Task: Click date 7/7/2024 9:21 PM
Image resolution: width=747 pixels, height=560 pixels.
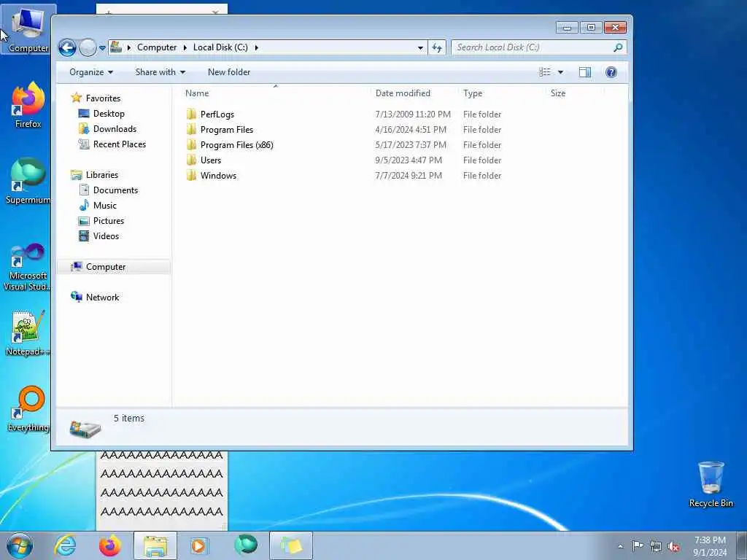Action: tap(409, 175)
